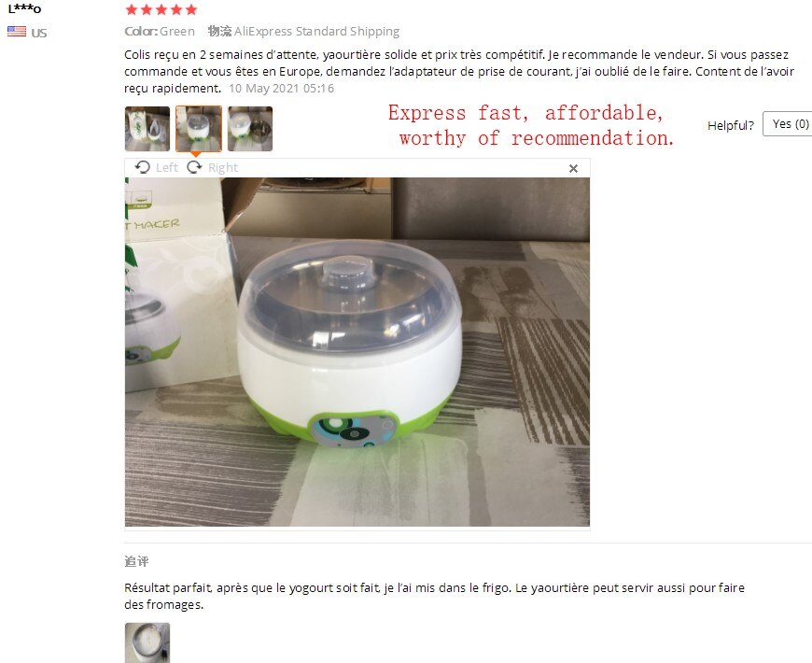Click the Left rotate text label
Image resolution: width=812 pixels, height=663 pixels.
pos(167,168)
